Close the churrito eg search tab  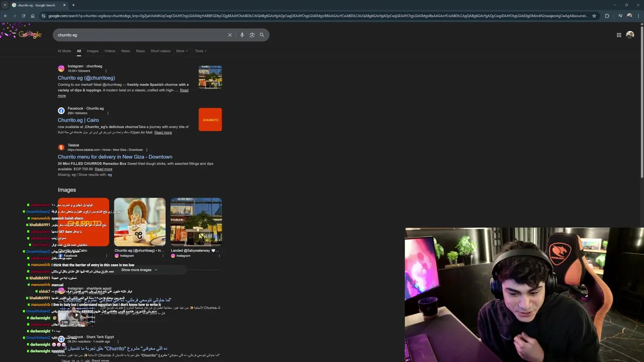coord(64,5)
